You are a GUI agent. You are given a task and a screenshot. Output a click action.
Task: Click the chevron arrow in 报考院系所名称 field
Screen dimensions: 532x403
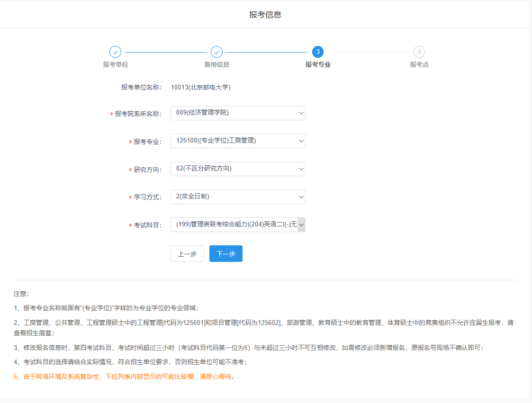[301, 113]
